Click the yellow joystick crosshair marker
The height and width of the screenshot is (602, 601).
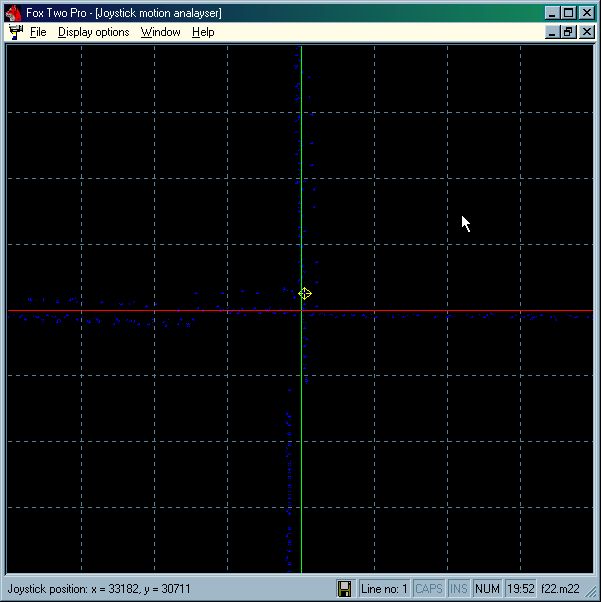[x=305, y=293]
